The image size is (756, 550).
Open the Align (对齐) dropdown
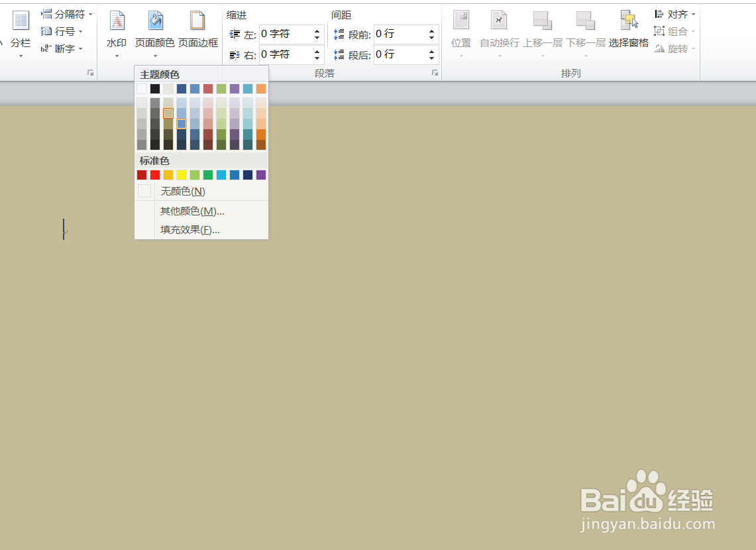click(x=675, y=15)
